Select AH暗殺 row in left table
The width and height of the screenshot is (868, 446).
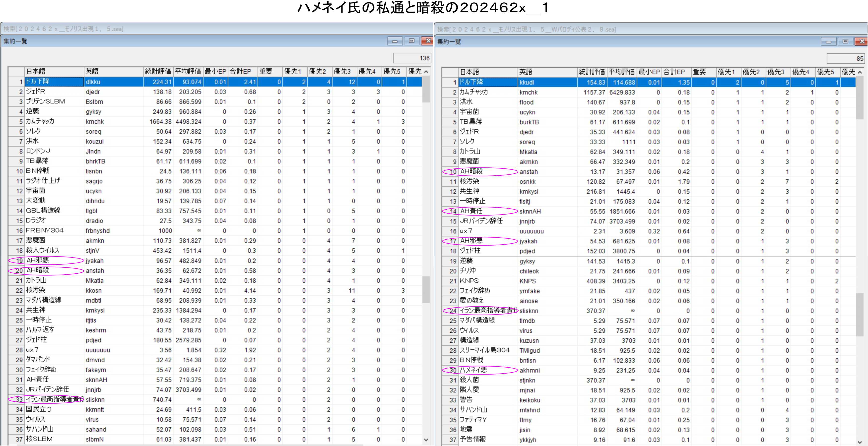(215, 270)
